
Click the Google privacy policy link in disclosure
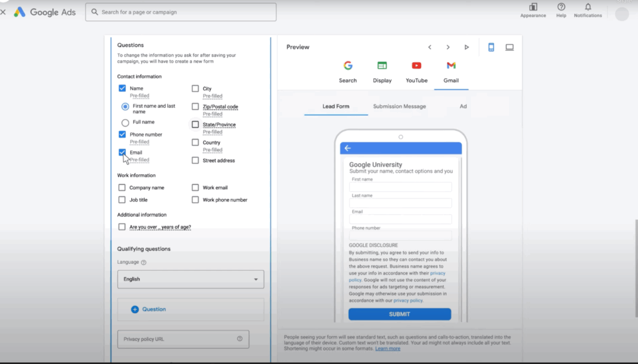pos(407,301)
